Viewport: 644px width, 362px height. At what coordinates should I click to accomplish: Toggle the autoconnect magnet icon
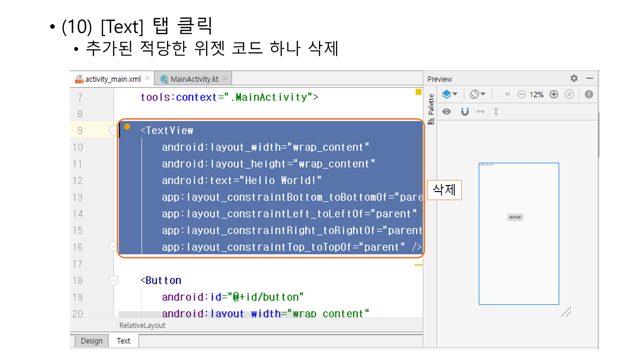[x=464, y=112]
